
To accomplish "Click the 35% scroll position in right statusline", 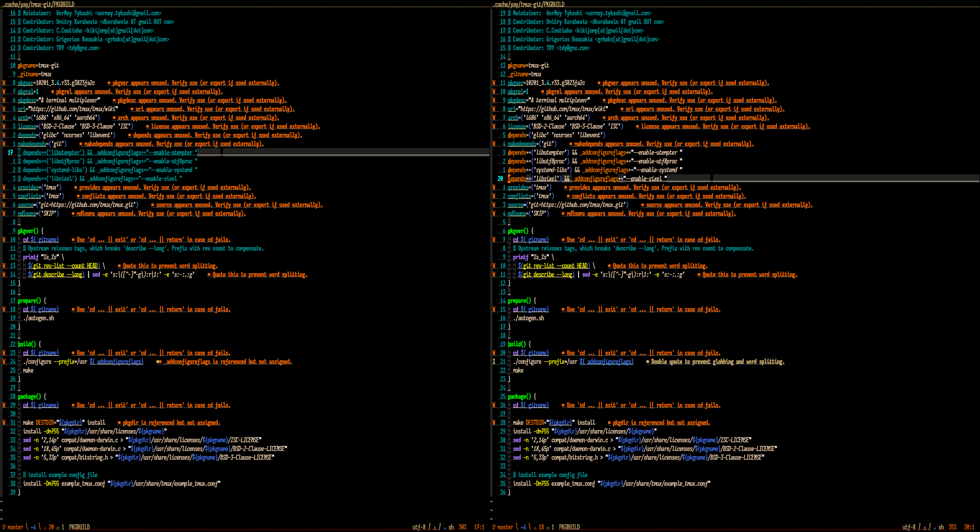I will point(952,527).
